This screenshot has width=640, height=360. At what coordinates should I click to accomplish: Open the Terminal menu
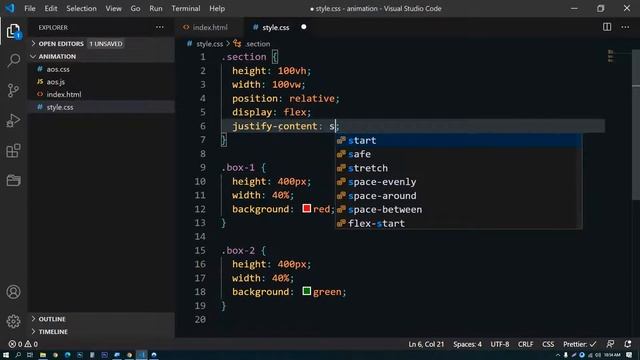pos(186,8)
